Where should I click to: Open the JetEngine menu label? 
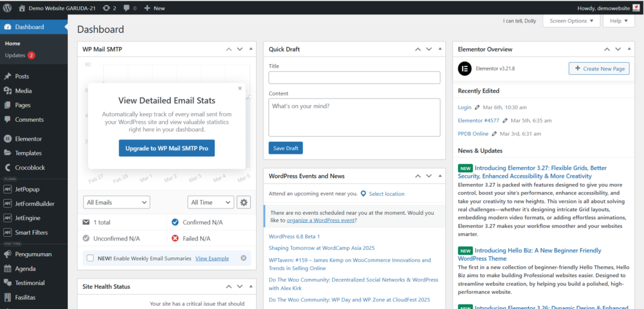(28, 218)
